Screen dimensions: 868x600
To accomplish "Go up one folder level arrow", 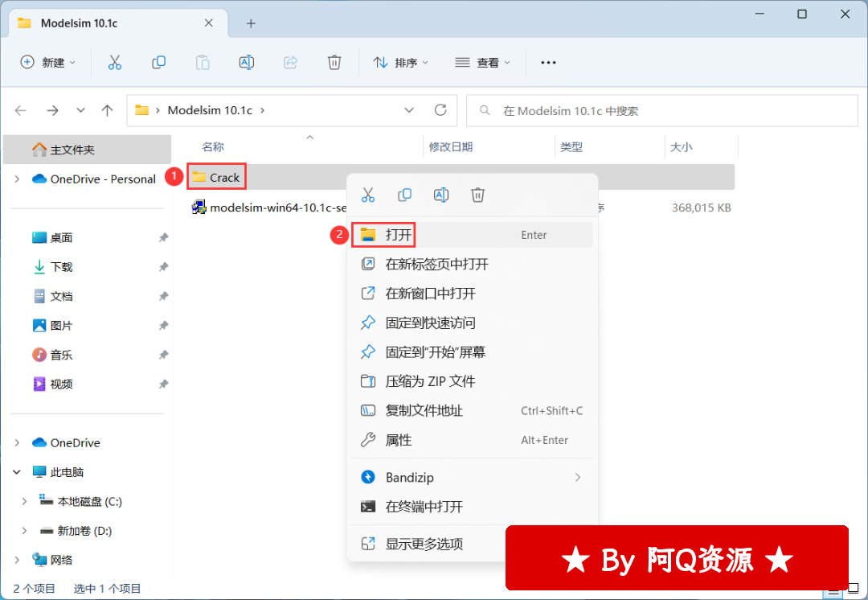I will 108,111.
